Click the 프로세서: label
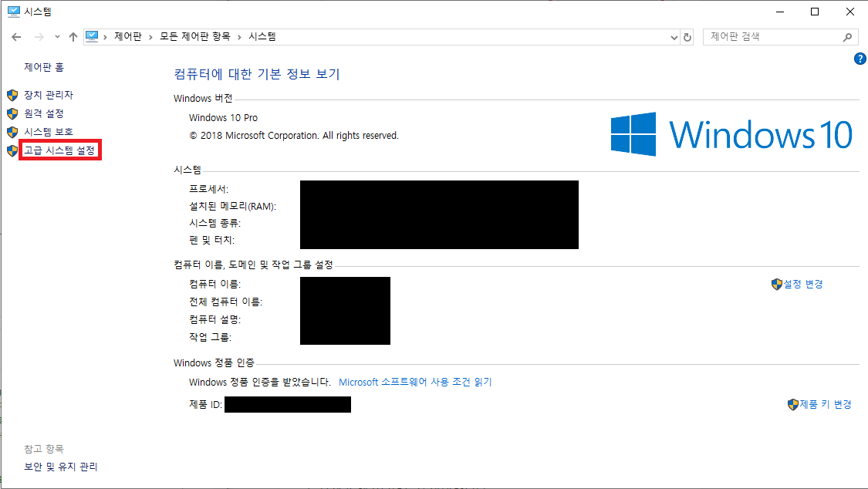The height and width of the screenshot is (489, 868). [x=208, y=189]
